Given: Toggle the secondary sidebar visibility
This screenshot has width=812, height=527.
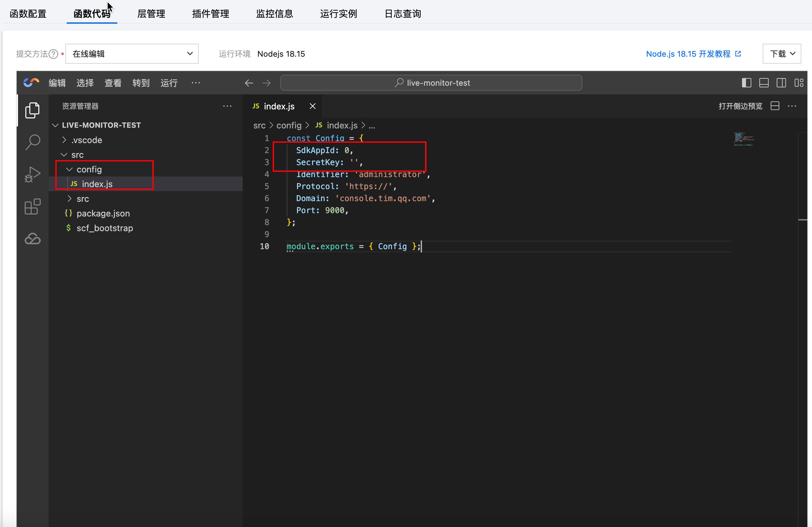Looking at the screenshot, I should point(781,83).
